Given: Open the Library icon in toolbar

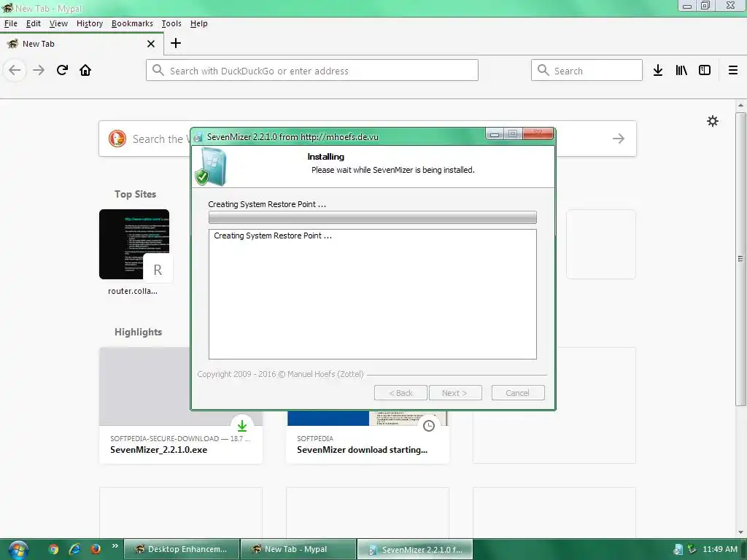Looking at the screenshot, I should [681, 71].
